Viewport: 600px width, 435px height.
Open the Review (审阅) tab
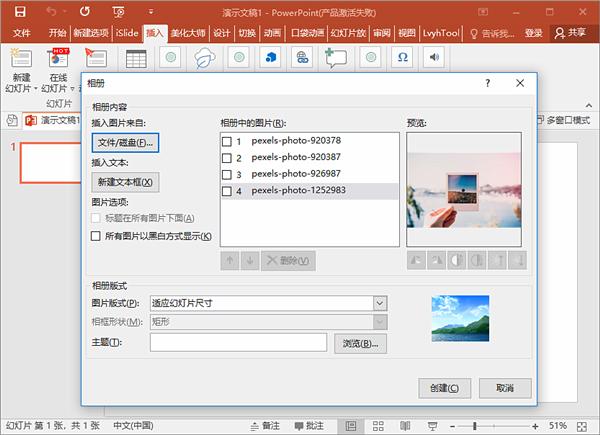[x=382, y=33]
